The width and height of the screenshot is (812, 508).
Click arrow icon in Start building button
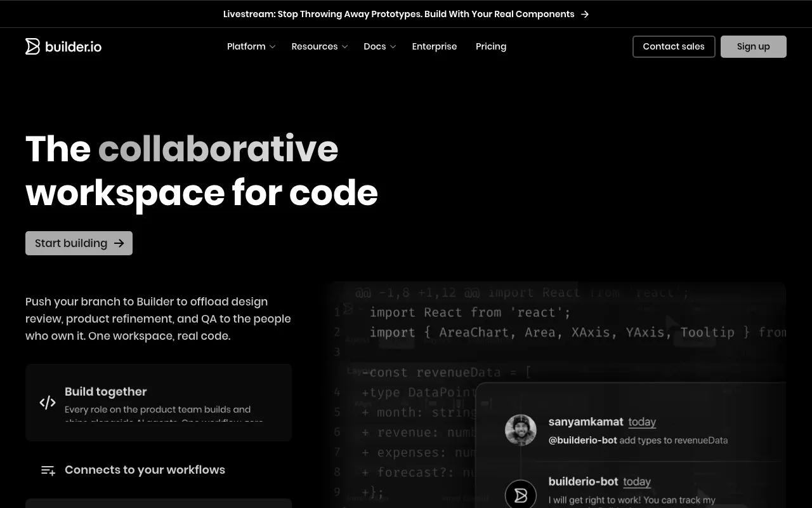pos(119,243)
